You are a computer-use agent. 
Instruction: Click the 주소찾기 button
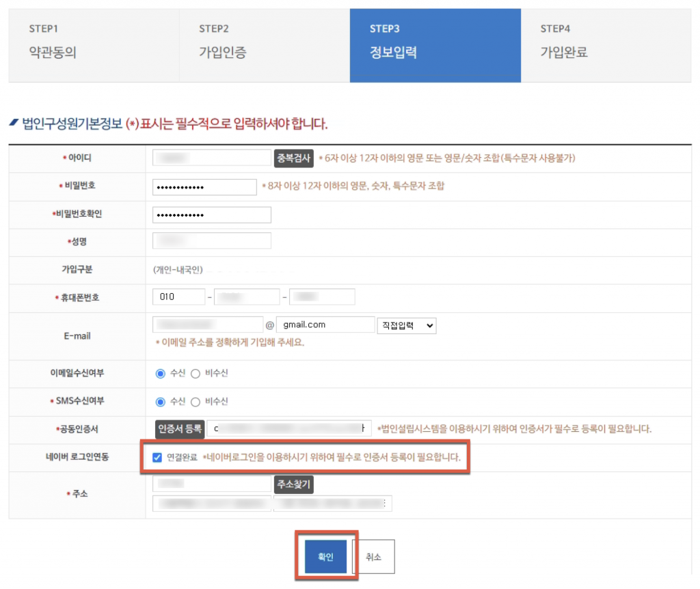(293, 484)
